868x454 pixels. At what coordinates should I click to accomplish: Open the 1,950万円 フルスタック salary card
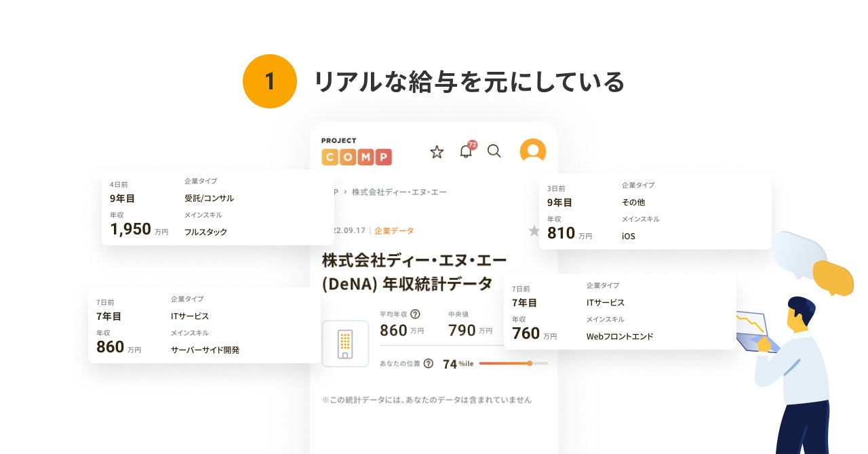pos(217,207)
